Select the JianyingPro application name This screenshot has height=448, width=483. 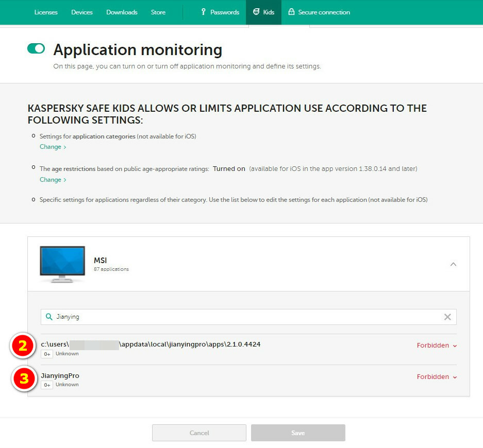pyautogui.click(x=60, y=376)
